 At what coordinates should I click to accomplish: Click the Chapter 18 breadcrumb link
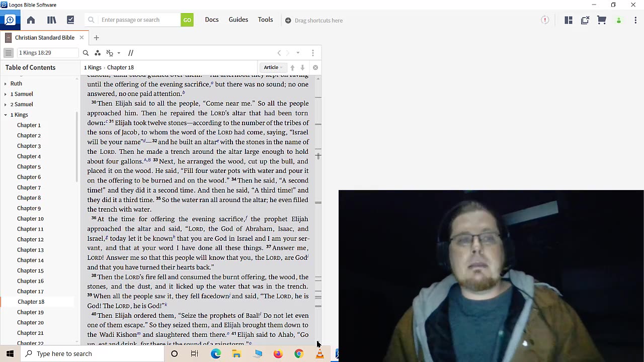[x=120, y=67]
